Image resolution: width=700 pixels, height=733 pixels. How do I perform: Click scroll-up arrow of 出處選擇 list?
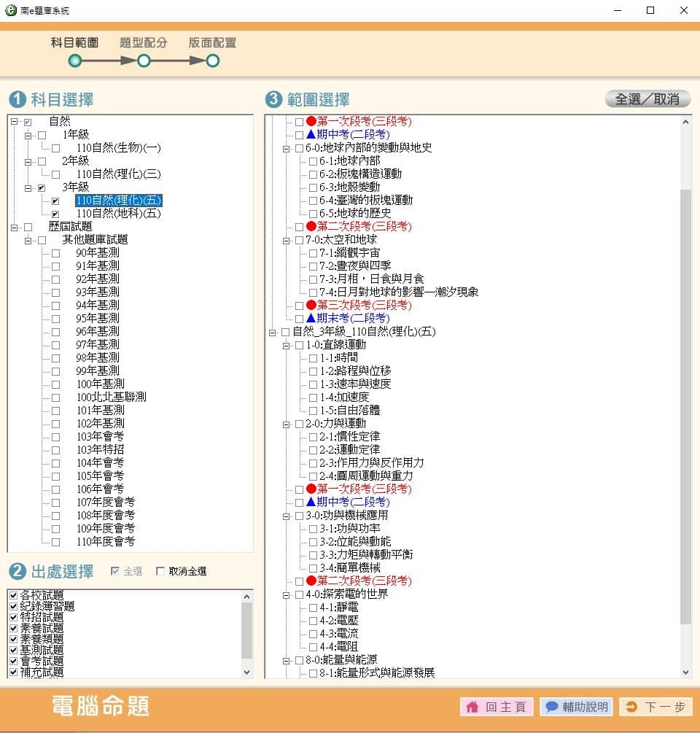coord(247,597)
